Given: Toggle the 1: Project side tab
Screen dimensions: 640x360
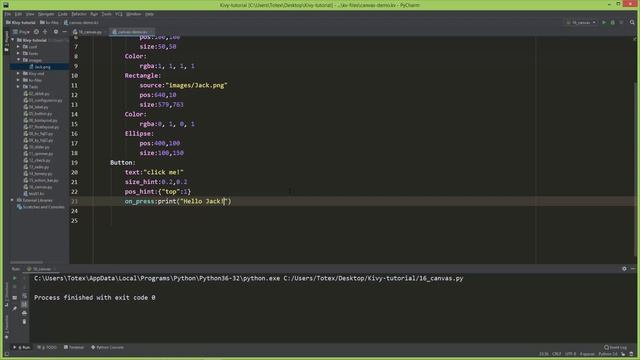Looking at the screenshot, I should tap(6, 41).
